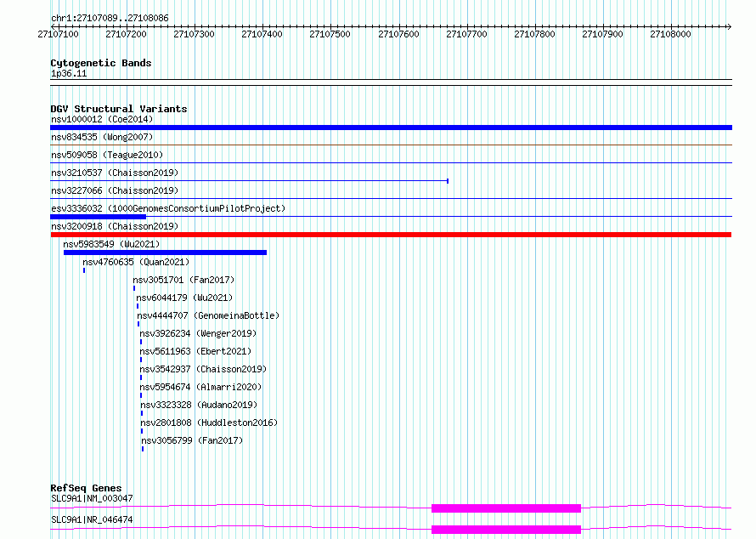Open variant nsv5611963 (Ebert2021) label
The image size is (756, 539).
[195, 351]
